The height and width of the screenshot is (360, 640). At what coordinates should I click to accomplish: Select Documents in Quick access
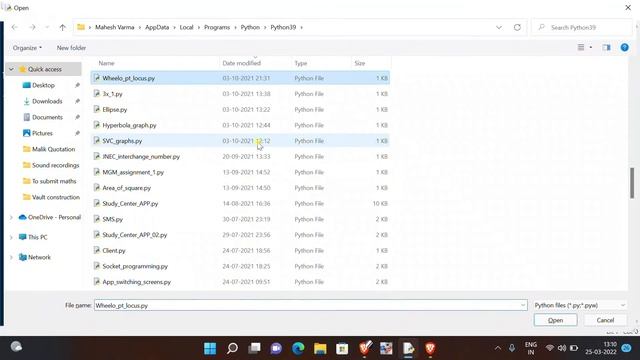pos(47,117)
